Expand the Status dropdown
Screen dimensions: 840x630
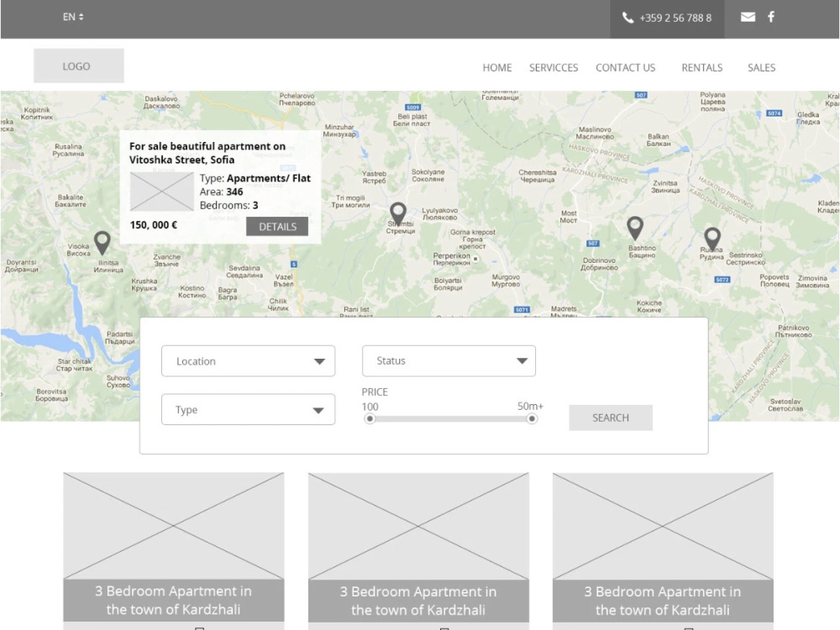[449, 360]
